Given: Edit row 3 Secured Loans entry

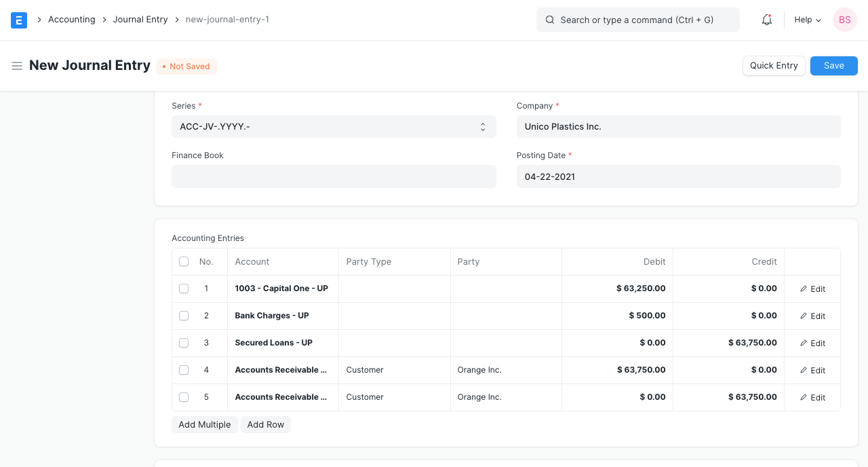Looking at the screenshot, I should [x=812, y=343].
